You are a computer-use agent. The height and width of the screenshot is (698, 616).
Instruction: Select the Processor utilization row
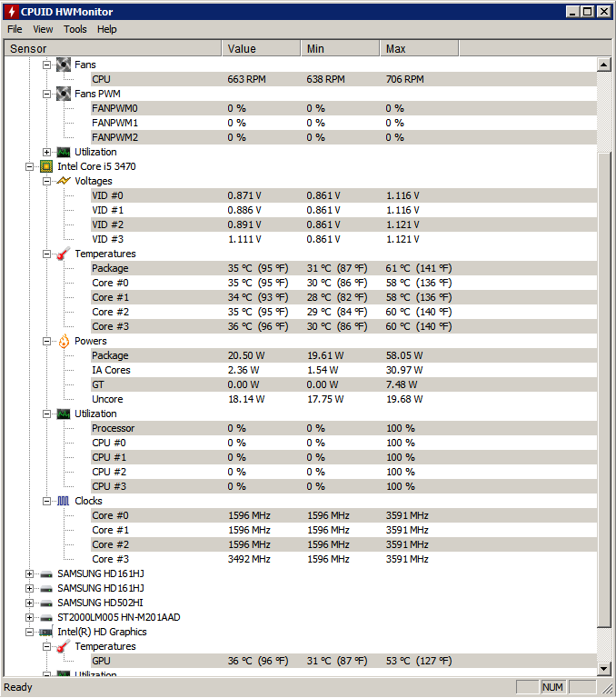[343, 428]
